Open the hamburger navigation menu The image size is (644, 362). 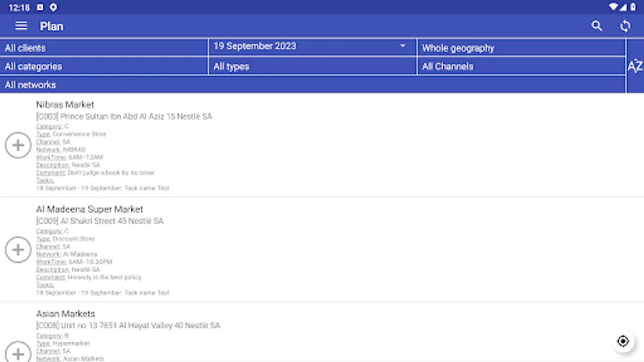coord(21,26)
